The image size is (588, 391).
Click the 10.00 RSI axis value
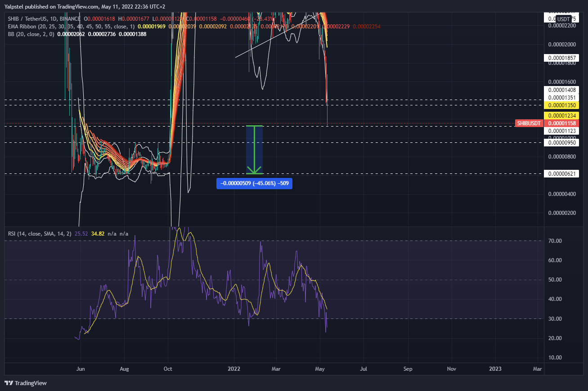pyautogui.click(x=554, y=358)
